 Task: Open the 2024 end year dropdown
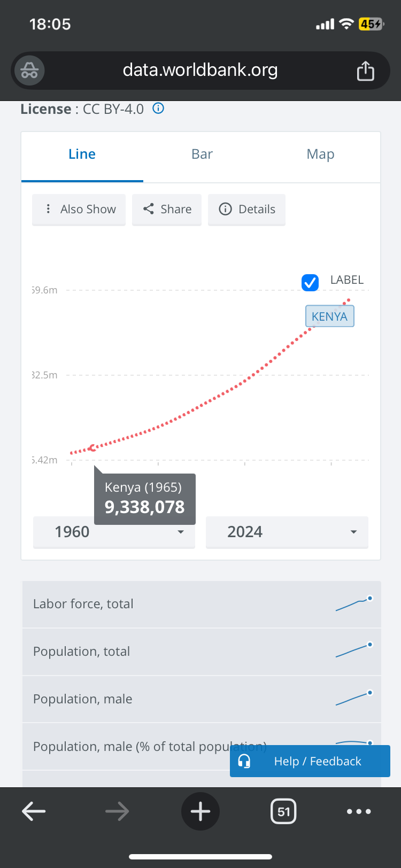[x=287, y=532]
